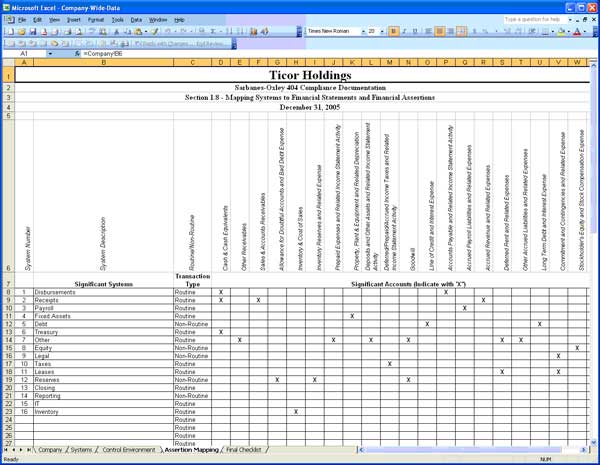Click the Sort Ascending icon
This screenshot has width=600, height=465.
click(x=229, y=31)
